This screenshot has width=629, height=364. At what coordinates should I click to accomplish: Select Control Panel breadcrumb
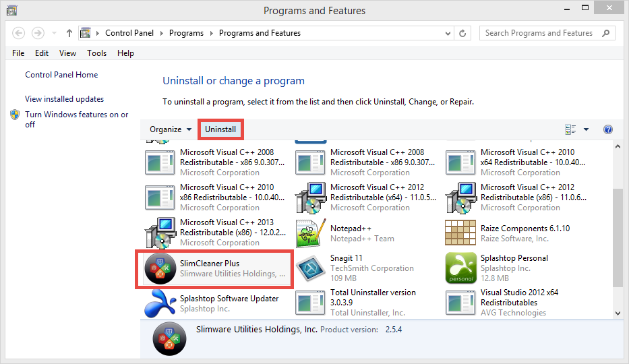tap(129, 33)
